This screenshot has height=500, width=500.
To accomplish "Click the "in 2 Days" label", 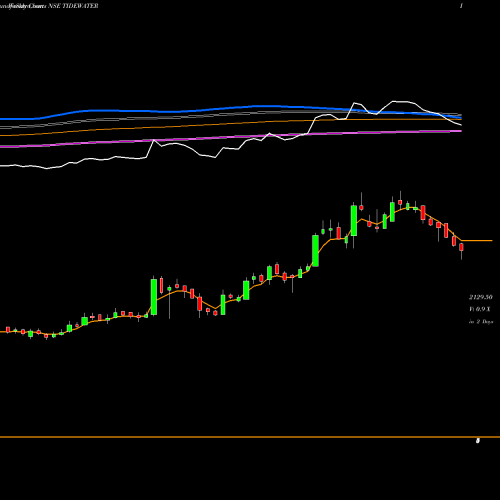I will point(481,322).
